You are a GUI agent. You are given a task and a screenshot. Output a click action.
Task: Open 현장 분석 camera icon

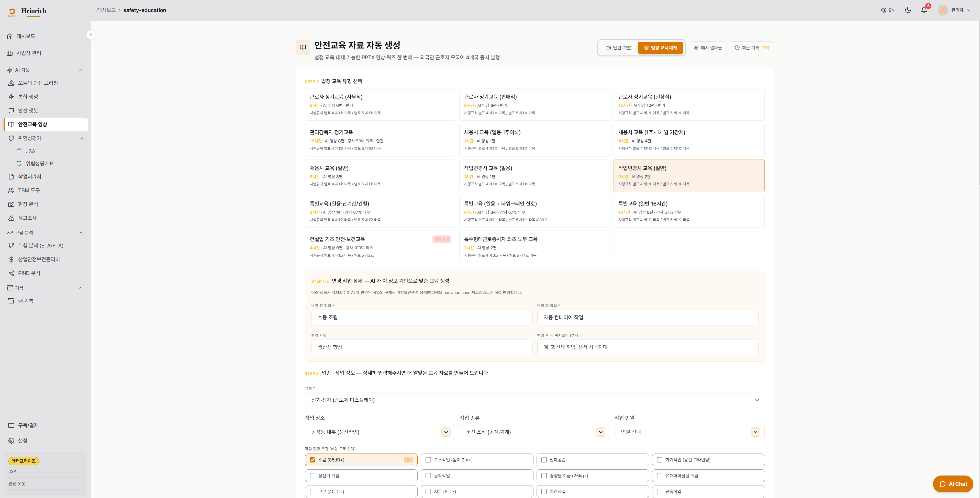(x=12, y=204)
